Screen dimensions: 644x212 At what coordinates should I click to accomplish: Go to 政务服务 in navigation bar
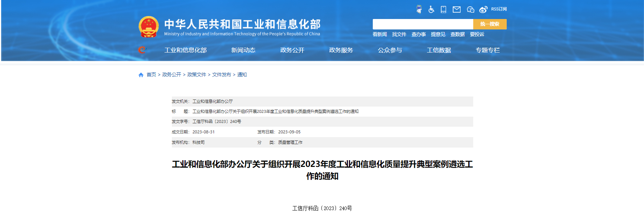pyautogui.click(x=341, y=50)
